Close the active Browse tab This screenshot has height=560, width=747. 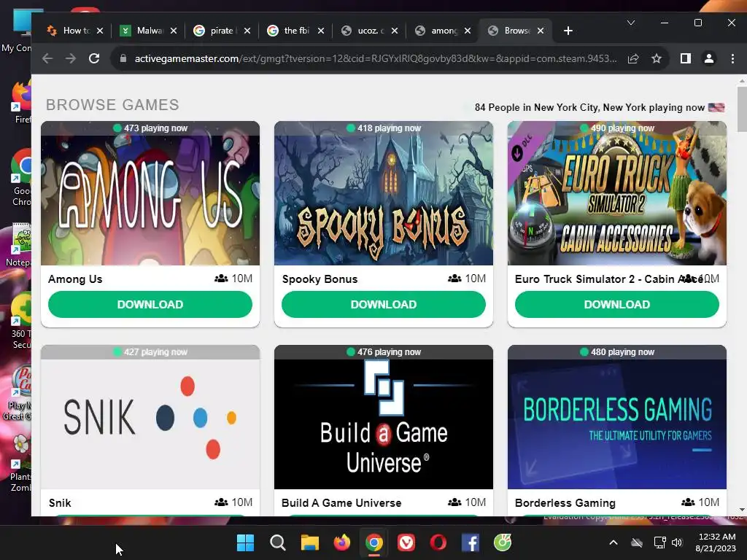coord(541,31)
